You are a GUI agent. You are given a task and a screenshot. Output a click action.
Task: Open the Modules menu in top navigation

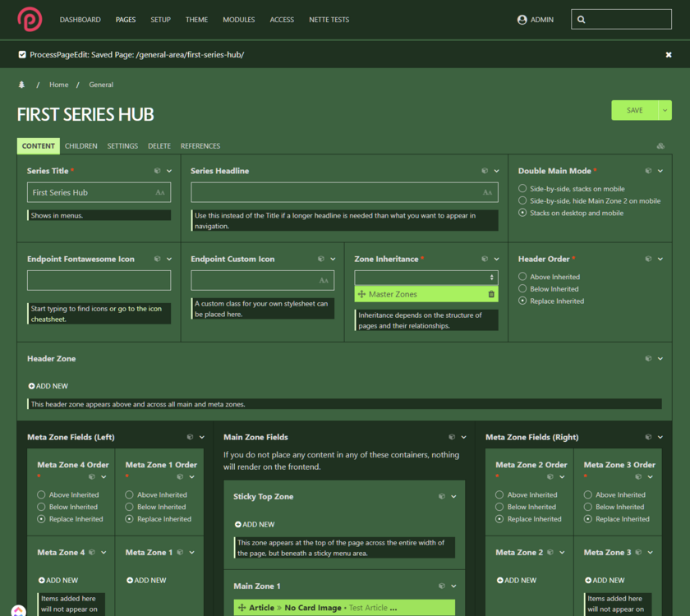(x=239, y=20)
